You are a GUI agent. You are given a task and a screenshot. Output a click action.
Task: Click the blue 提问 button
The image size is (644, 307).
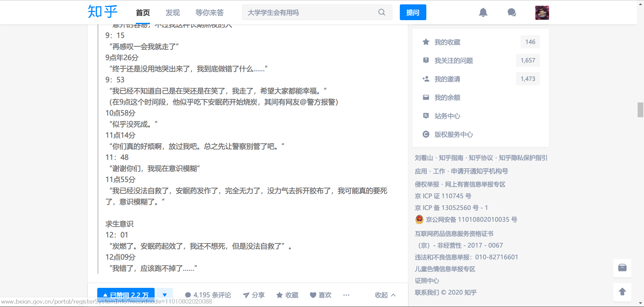413,12
